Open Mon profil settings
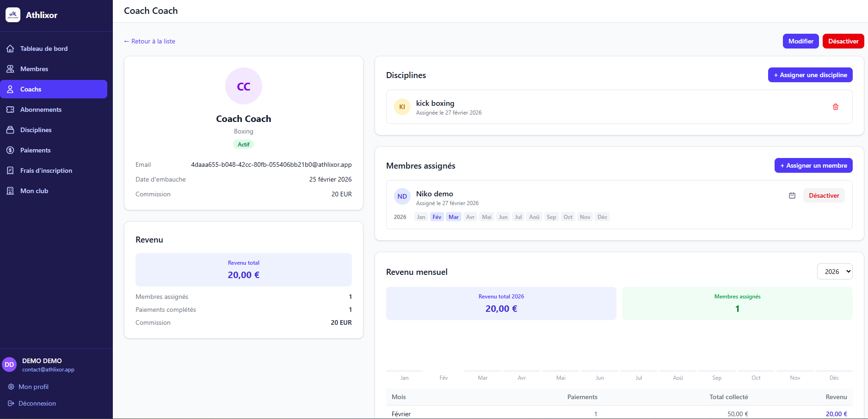Screen dimensions: 868x419 (x=33, y=387)
